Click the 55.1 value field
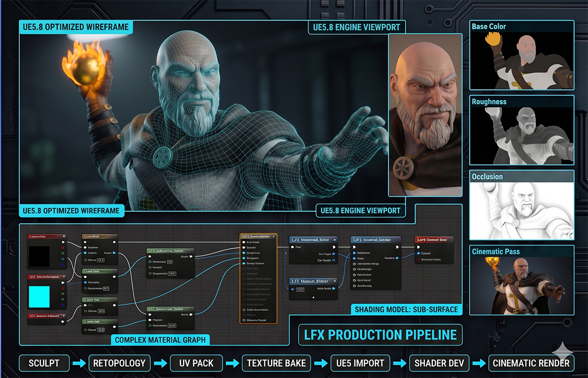588x378 pixels. point(106,288)
